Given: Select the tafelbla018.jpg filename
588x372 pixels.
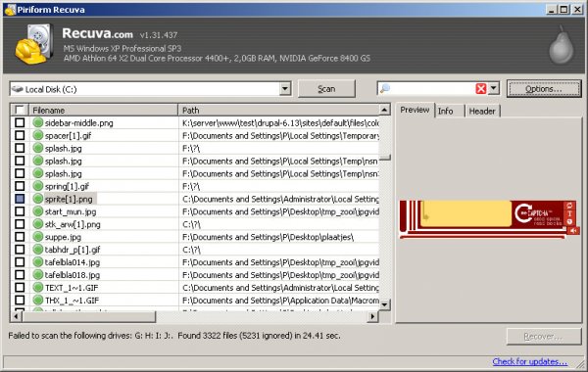Looking at the screenshot, I should point(73,275).
